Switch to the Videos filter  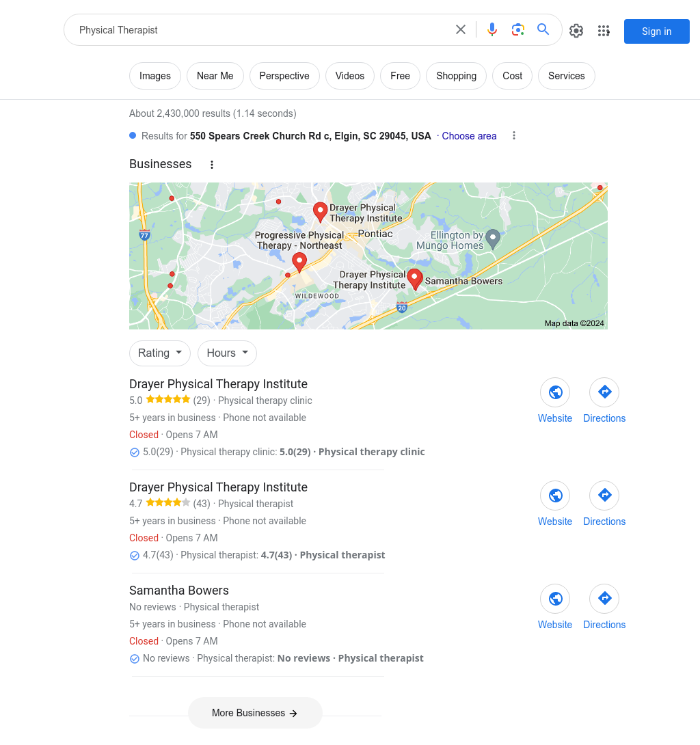pos(350,76)
